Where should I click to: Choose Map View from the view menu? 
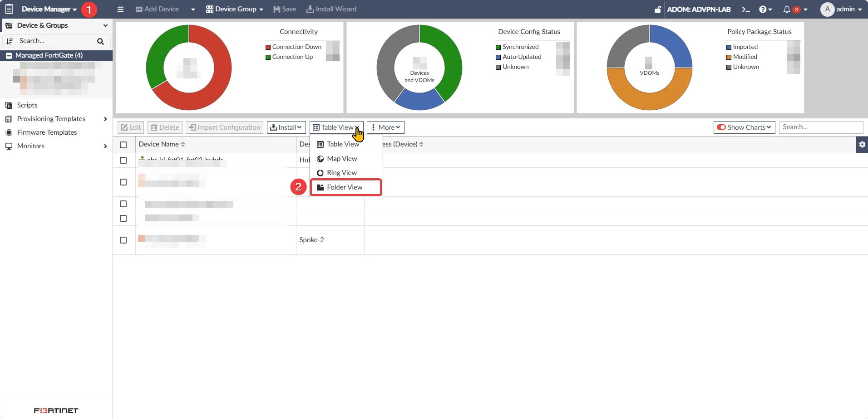(x=346, y=159)
